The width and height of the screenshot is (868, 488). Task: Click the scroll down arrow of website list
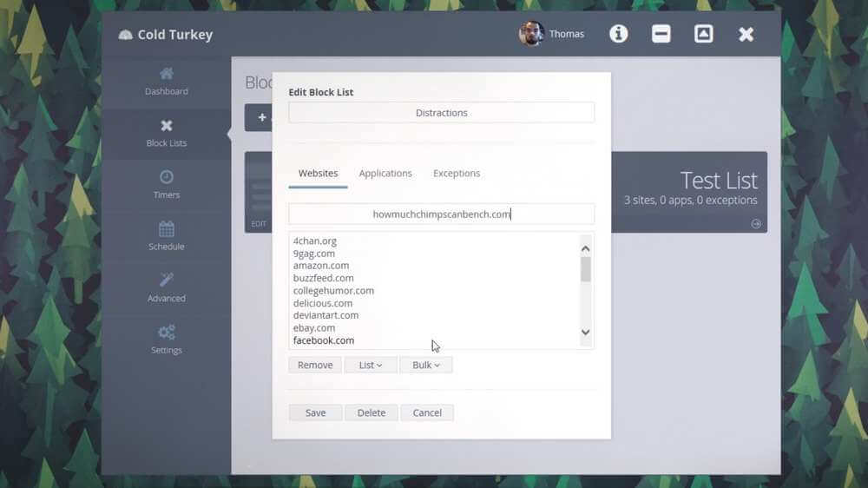586,333
